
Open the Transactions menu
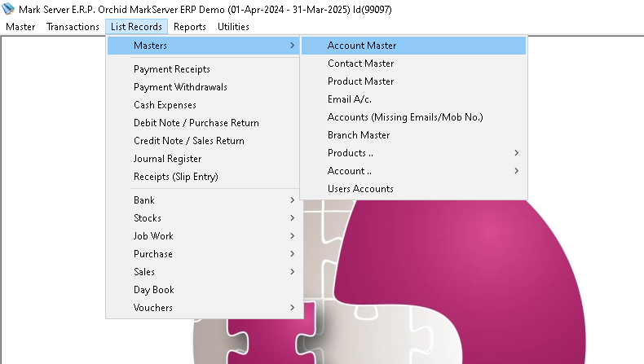click(73, 27)
